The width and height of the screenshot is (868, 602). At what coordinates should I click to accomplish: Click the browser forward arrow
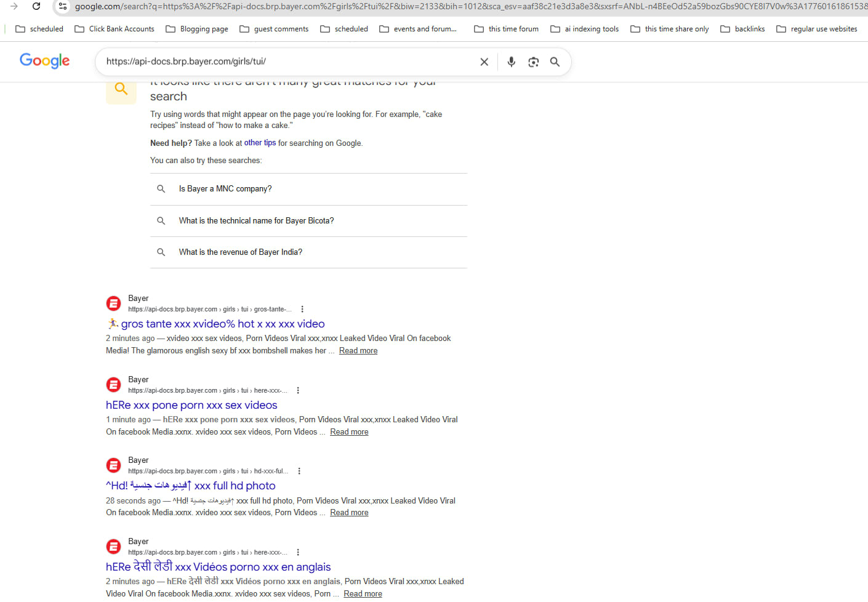click(x=14, y=6)
